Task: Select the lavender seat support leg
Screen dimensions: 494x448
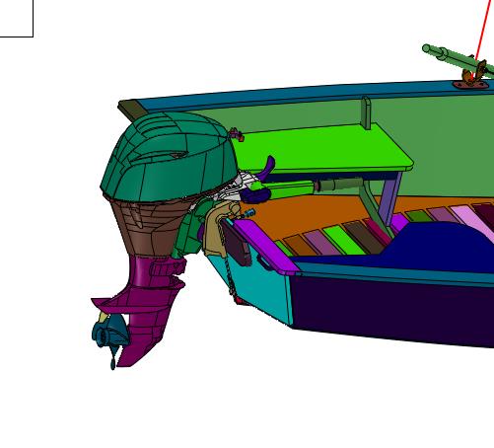Action: 390,199
